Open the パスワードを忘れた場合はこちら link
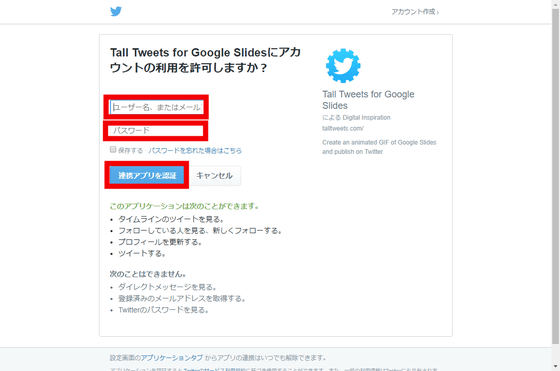This screenshot has height=371, width=560. pos(195,151)
